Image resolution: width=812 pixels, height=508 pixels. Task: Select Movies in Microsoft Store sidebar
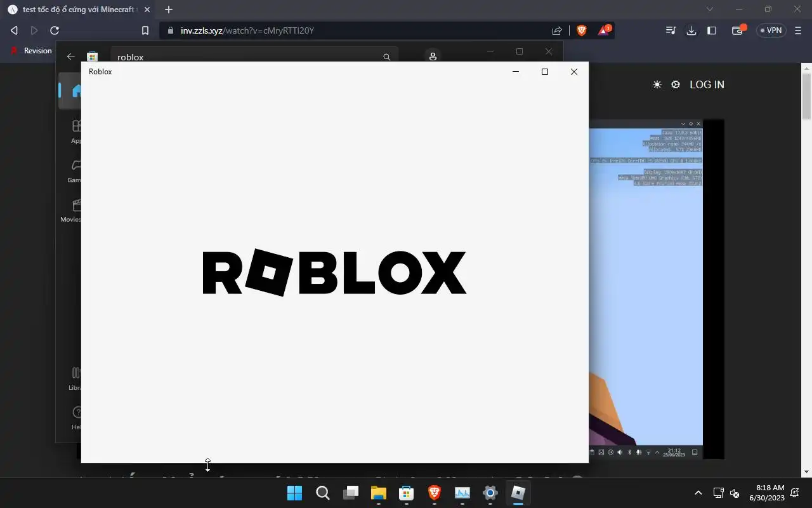(x=71, y=211)
